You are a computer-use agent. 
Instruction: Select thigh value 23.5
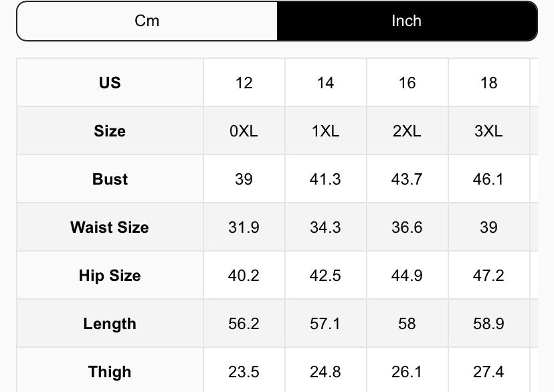click(x=244, y=371)
